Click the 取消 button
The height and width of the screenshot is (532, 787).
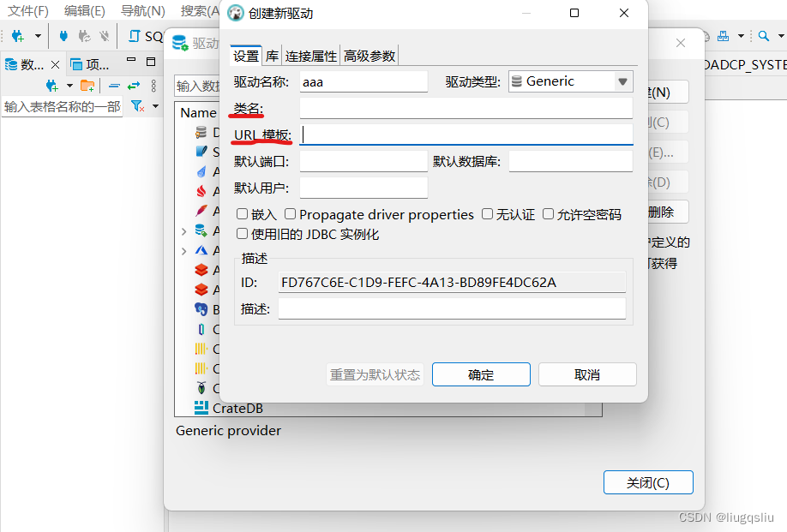(x=587, y=374)
